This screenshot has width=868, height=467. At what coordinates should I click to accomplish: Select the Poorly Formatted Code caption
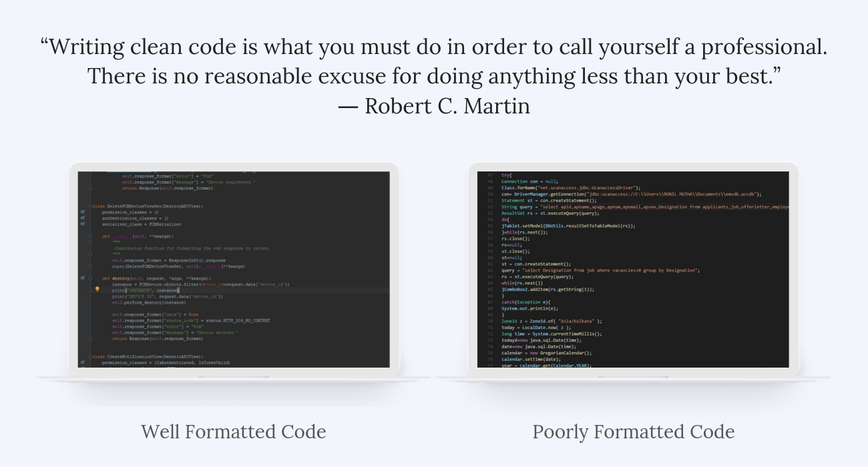tap(634, 432)
